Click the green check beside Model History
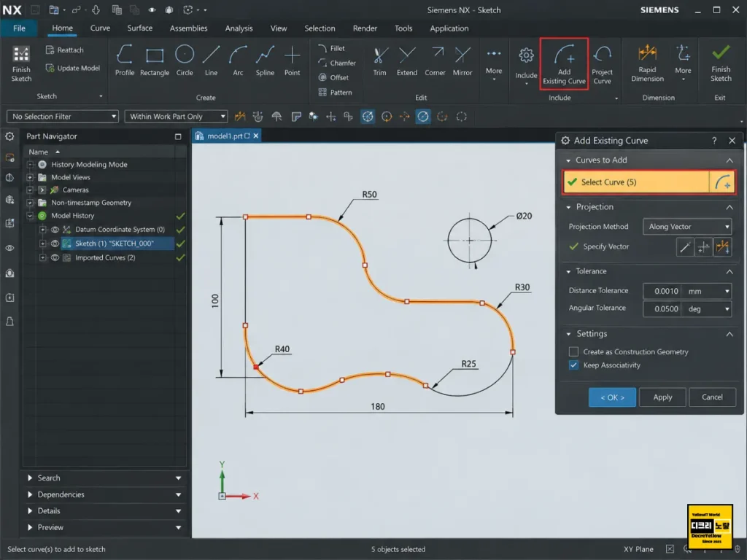 180,216
